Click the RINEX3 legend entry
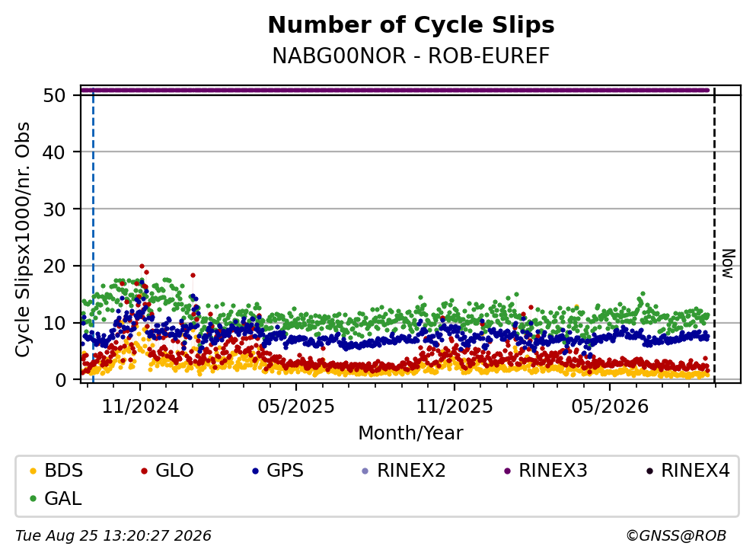 click(546, 470)
